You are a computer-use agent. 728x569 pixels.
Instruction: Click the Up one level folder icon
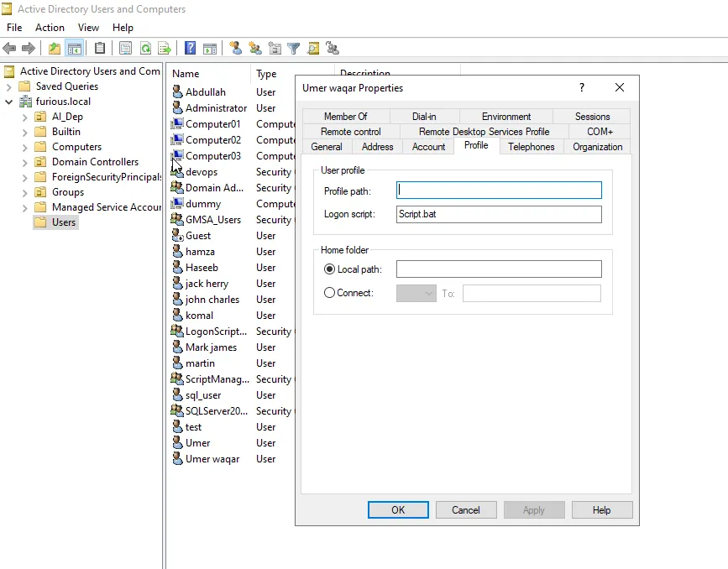point(55,49)
